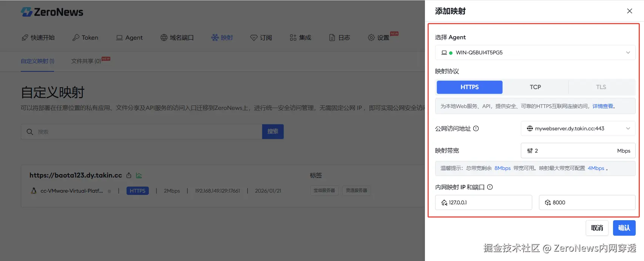644x261 pixels.
Task: Click the slider-settings icon in the bandwidth field
Action: 530,151
